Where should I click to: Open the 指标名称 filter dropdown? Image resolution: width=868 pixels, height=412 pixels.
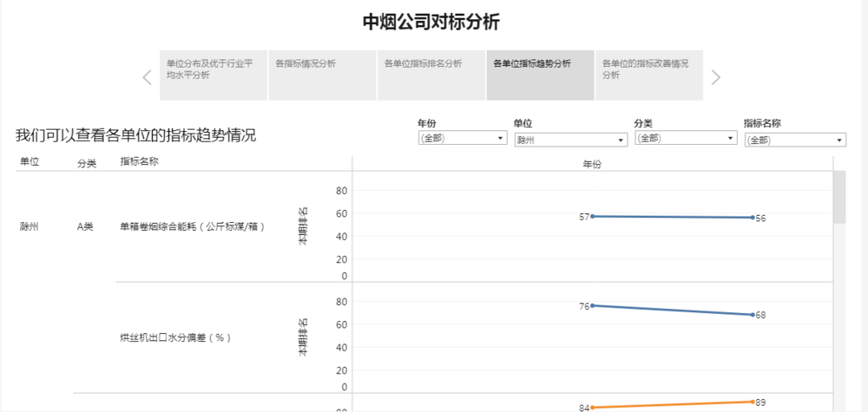pos(795,140)
